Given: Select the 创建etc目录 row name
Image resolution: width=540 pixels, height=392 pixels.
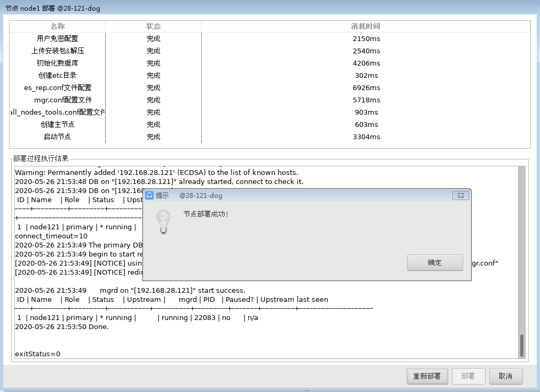Looking at the screenshot, I should point(58,75).
